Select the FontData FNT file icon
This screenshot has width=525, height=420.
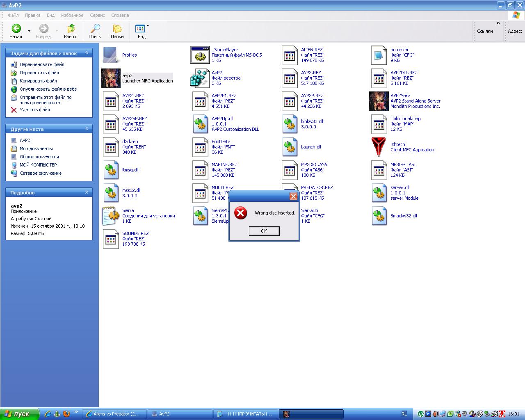200,147
